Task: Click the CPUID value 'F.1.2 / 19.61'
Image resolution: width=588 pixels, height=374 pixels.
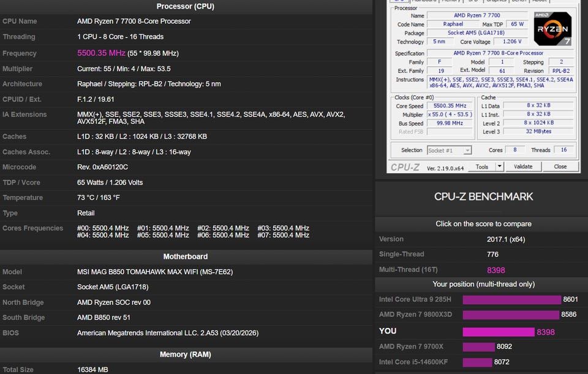Action: [96, 99]
